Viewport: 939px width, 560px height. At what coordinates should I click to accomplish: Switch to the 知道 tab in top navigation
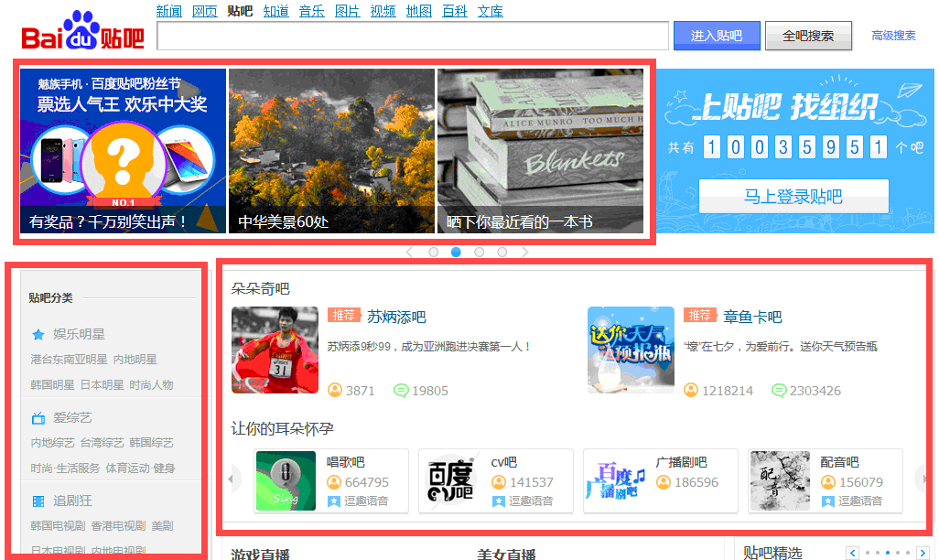point(275,11)
